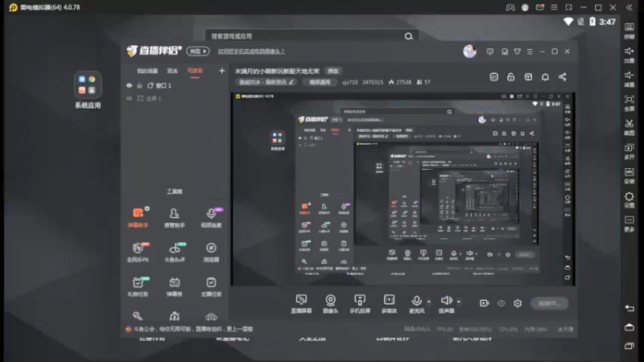This screenshot has height=362, width=644.
Task: Select the 全屏1 source row
Action: pyautogui.click(x=175, y=98)
